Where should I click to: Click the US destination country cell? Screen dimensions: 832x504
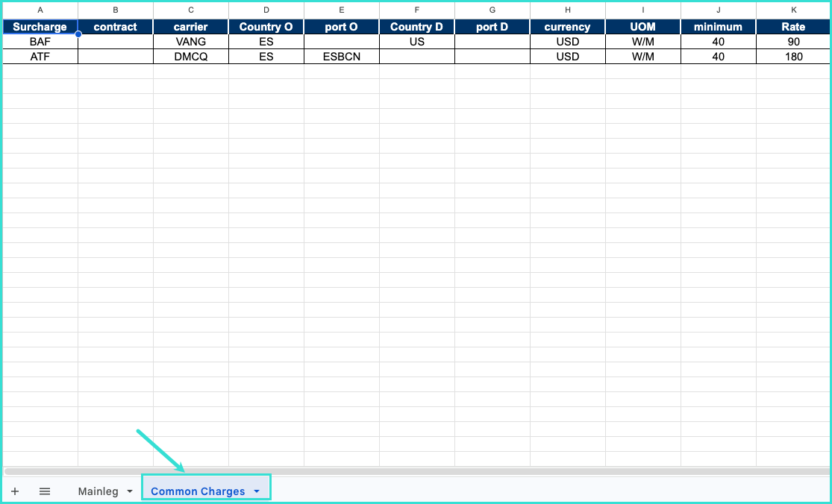(416, 42)
